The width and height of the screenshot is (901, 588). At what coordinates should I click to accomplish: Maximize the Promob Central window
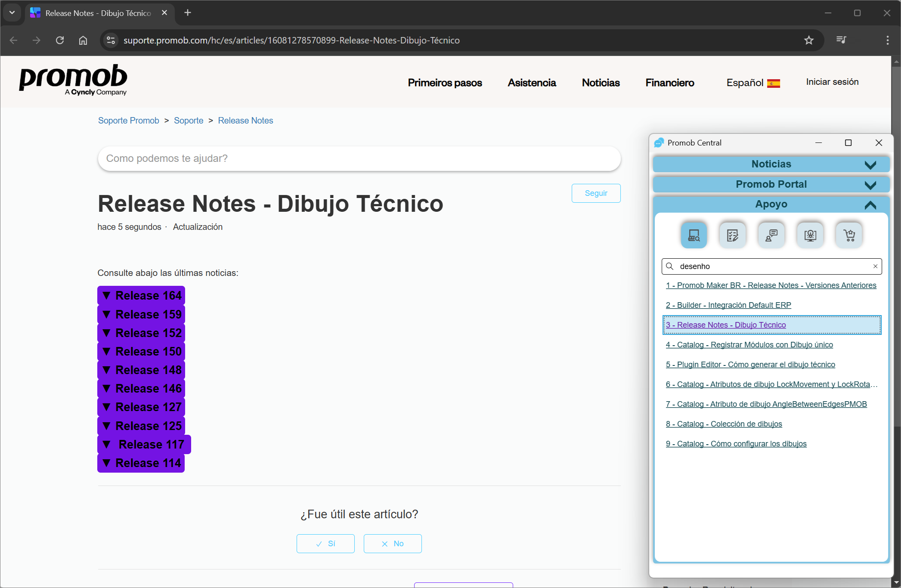(x=848, y=143)
